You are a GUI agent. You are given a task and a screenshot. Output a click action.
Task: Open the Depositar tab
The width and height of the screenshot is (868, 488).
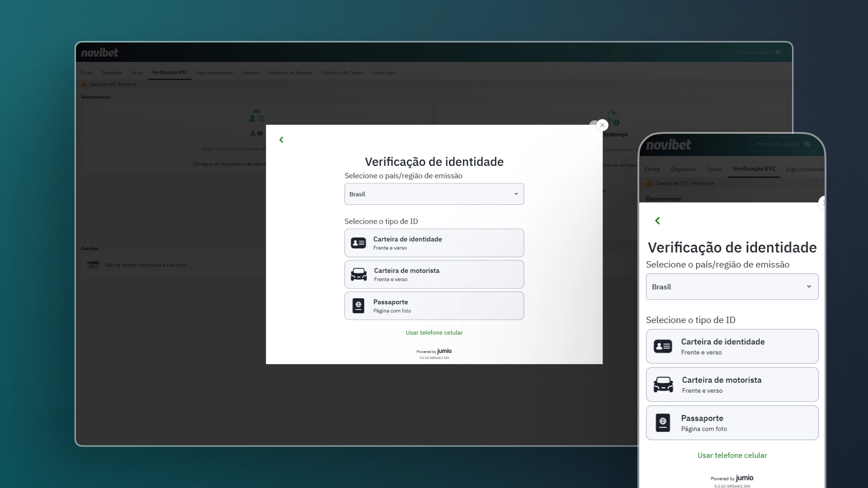112,72
